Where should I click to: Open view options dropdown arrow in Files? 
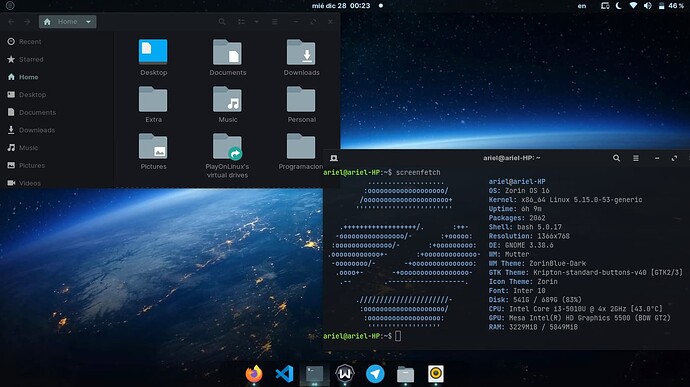pyautogui.click(x=256, y=22)
